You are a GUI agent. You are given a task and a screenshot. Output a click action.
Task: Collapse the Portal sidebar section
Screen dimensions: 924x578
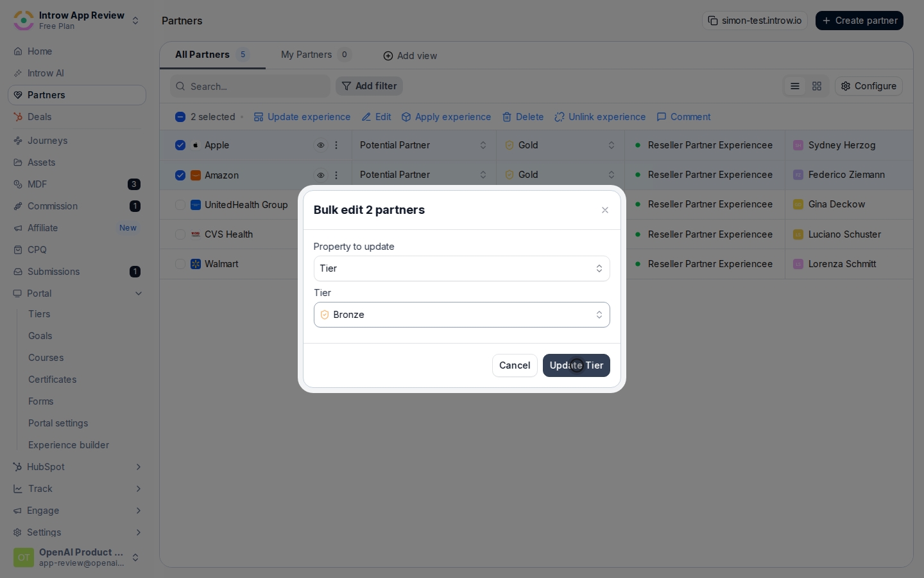[77, 293]
